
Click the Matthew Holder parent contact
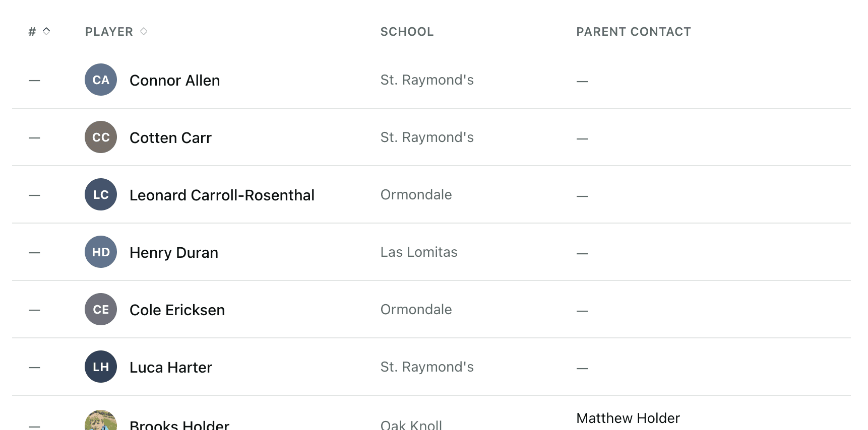(628, 418)
